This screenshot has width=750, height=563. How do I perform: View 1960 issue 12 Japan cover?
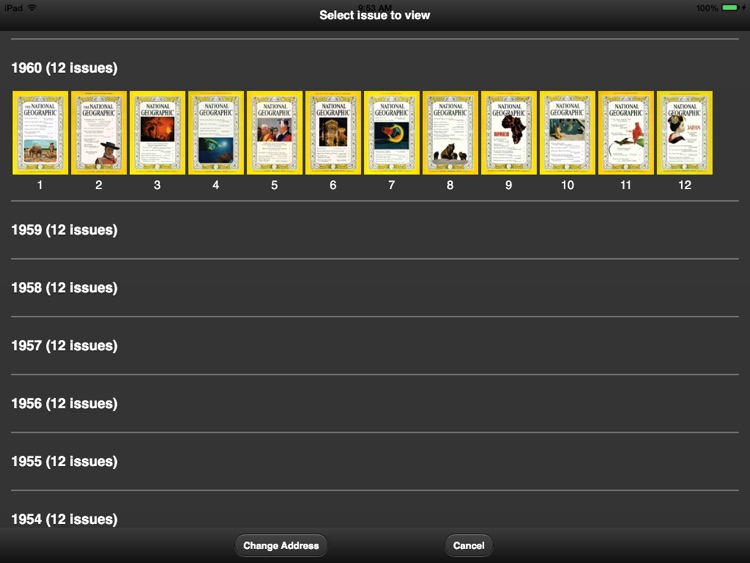tap(685, 132)
